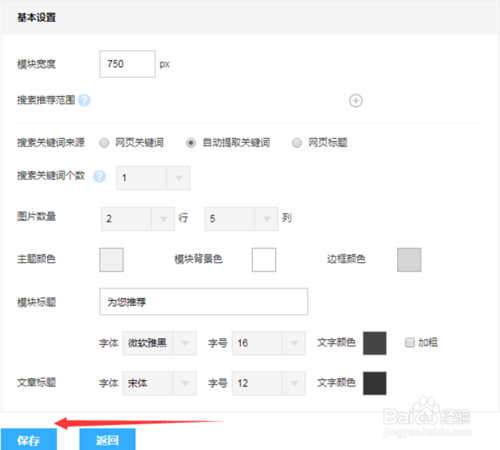This screenshot has width=500, height=450.
Task: Click the 文章标题 label
Action: tap(36, 382)
